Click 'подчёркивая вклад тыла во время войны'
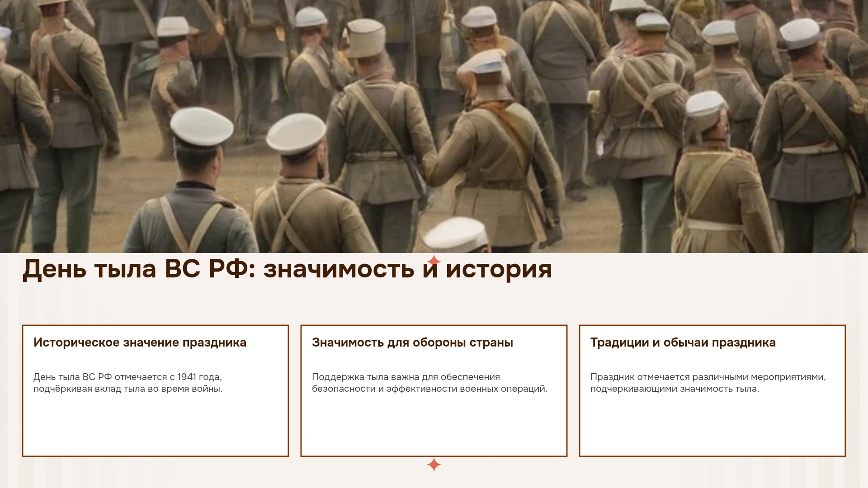The width and height of the screenshot is (868, 488). pyautogui.click(x=128, y=389)
